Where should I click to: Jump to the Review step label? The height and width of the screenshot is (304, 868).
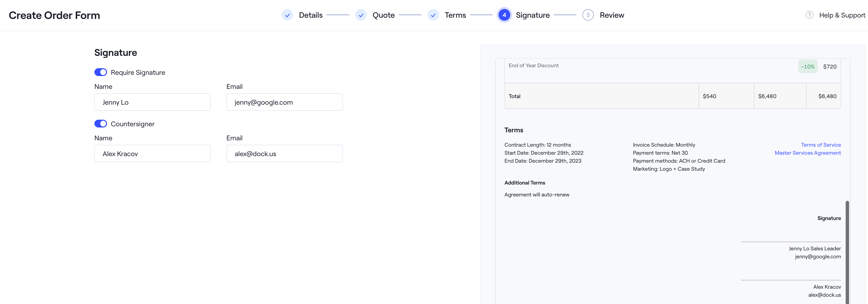click(x=612, y=15)
